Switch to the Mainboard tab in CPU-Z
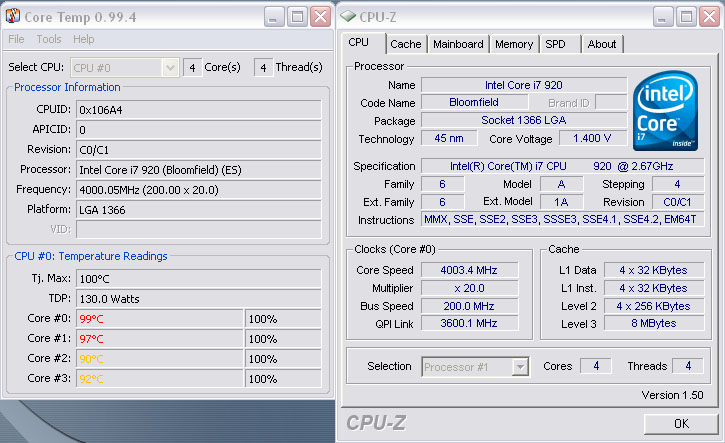The height and width of the screenshot is (443, 725). pyautogui.click(x=458, y=44)
